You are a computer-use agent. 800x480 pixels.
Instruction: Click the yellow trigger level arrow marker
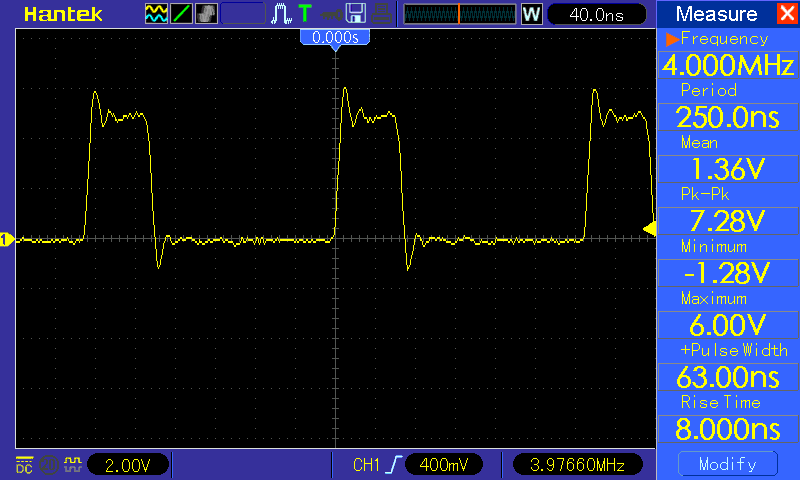point(650,229)
